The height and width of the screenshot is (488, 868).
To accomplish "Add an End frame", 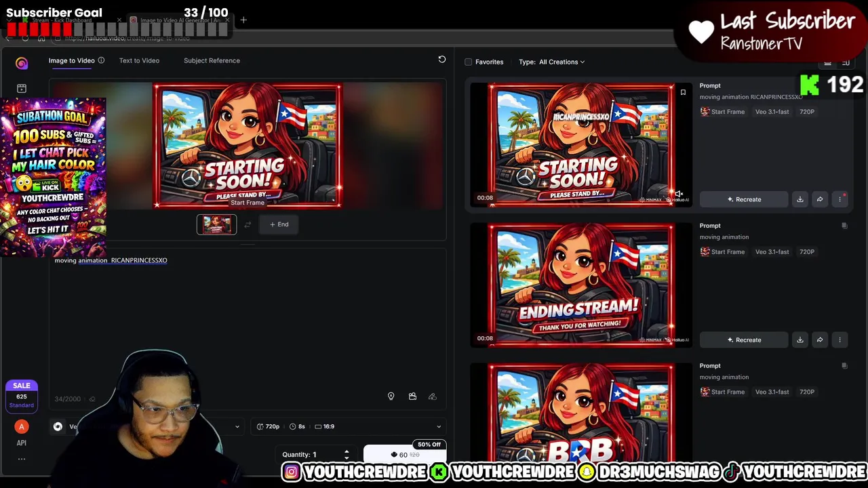I will tap(279, 224).
